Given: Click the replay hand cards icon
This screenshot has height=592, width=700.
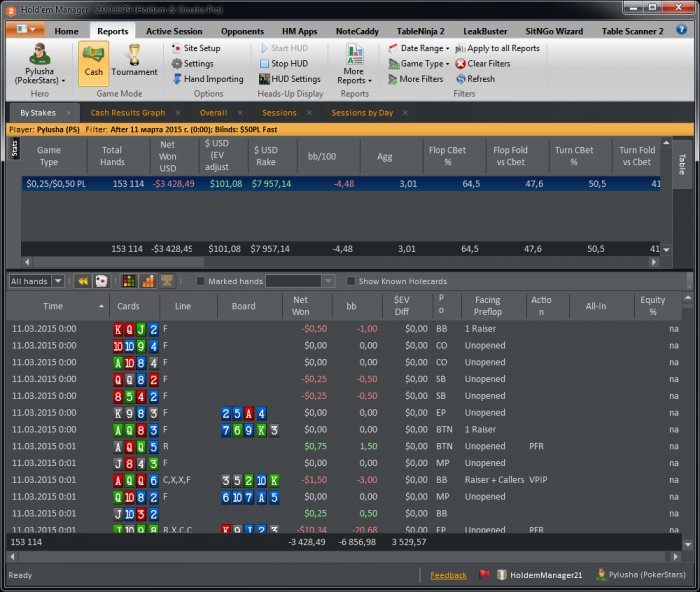Looking at the screenshot, I should click(101, 282).
